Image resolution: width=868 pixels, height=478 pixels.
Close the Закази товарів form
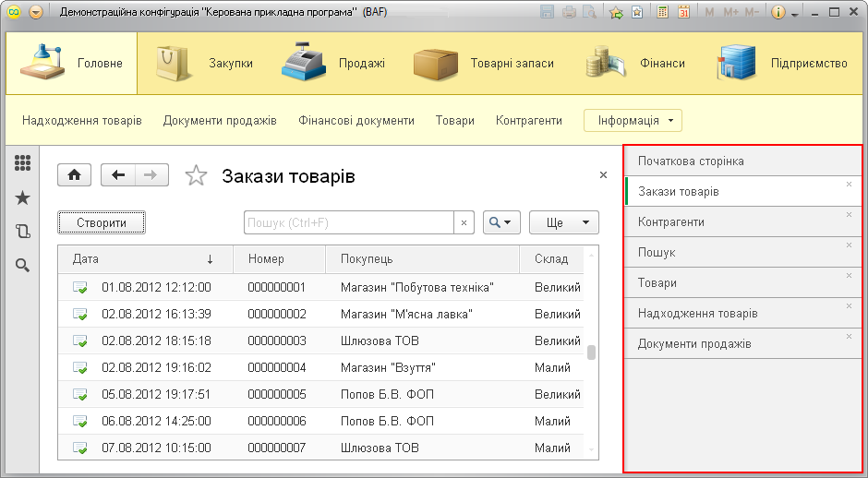[603, 175]
